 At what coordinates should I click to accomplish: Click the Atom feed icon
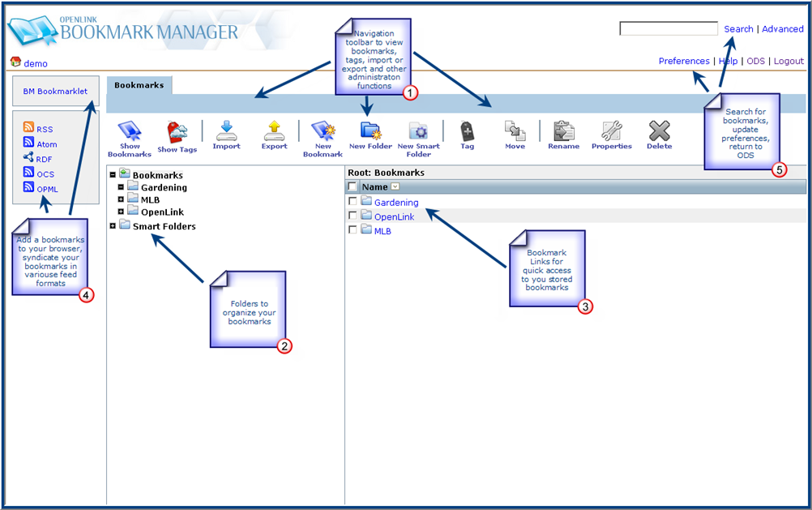click(x=28, y=142)
